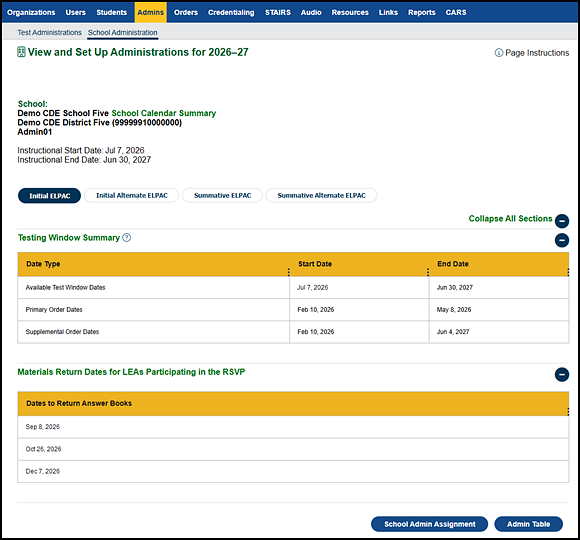Image resolution: width=580 pixels, height=540 pixels.
Task: Open the Links menu
Action: 388,13
